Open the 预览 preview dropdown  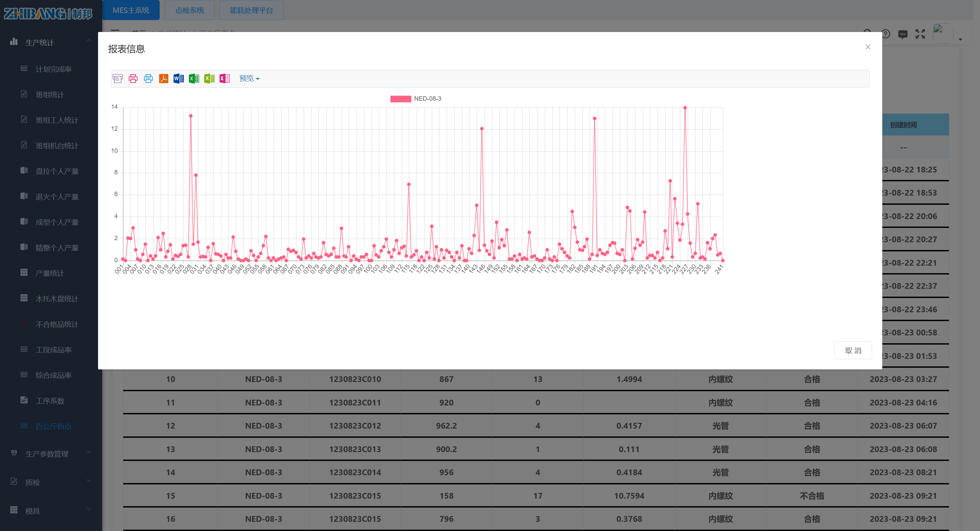[x=249, y=78]
